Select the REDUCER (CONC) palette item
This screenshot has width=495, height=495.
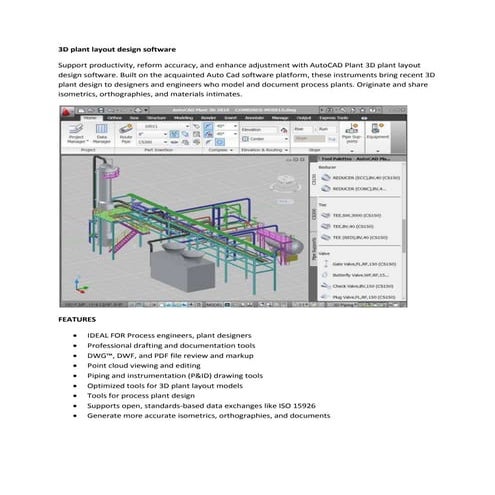353,189
